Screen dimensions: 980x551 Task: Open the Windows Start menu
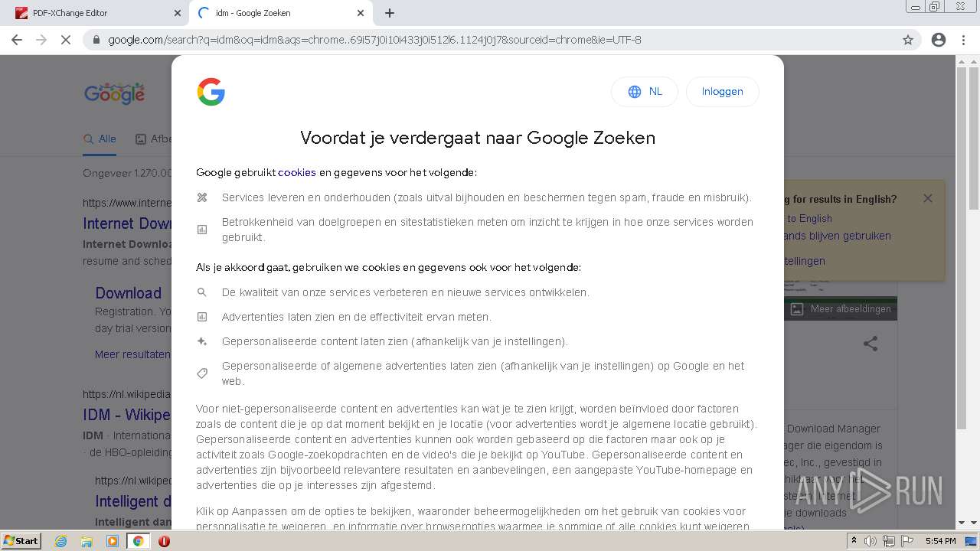tap(21, 540)
